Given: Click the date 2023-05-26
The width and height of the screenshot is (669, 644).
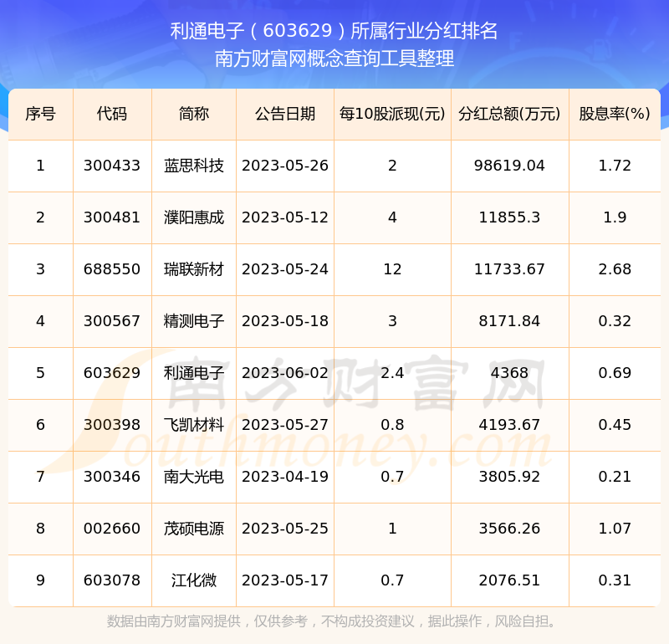Looking at the screenshot, I should click(285, 166).
